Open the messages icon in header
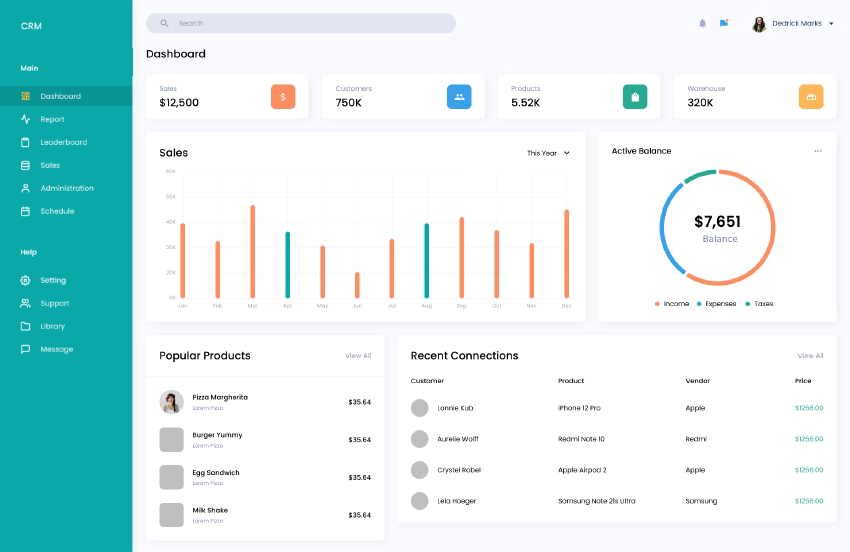Image resolution: width=850 pixels, height=552 pixels. click(724, 23)
